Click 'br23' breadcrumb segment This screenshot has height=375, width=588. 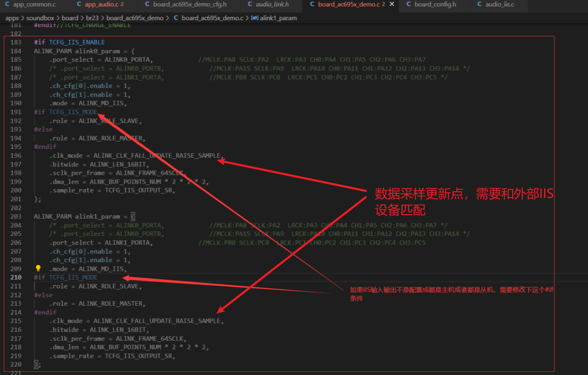point(92,18)
